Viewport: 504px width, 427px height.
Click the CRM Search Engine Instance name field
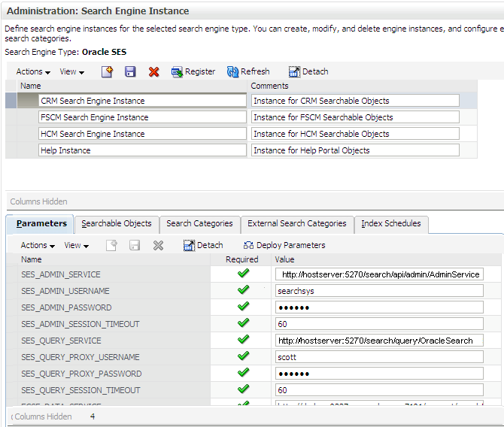click(x=142, y=101)
